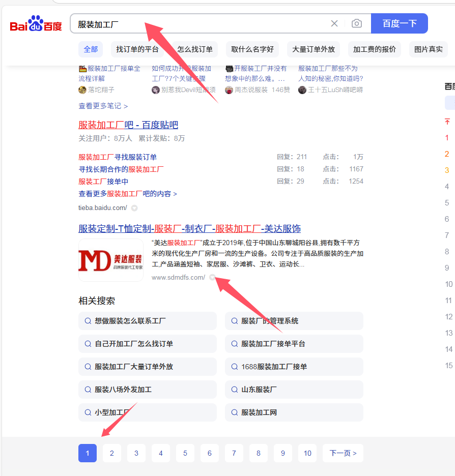455x476 pixels.
Task: Search related term 服装厂的管理系统
Action: 294,321
